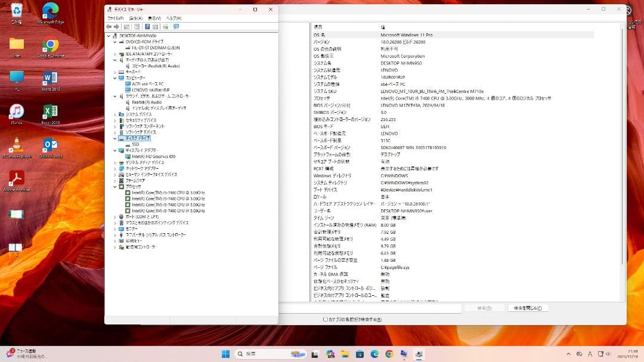Expand the Network Adapters category
This screenshot has height=362, width=644.
click(115, 169)
